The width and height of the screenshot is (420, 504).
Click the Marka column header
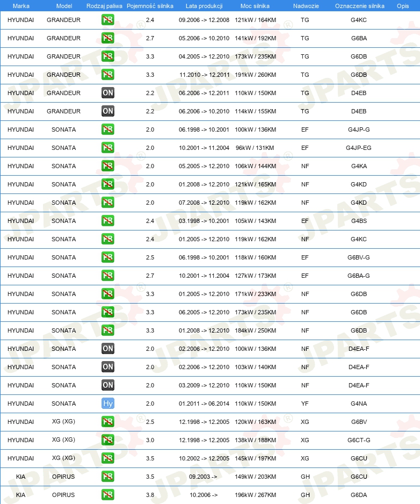pyautogui.click(x=21, y=6)
